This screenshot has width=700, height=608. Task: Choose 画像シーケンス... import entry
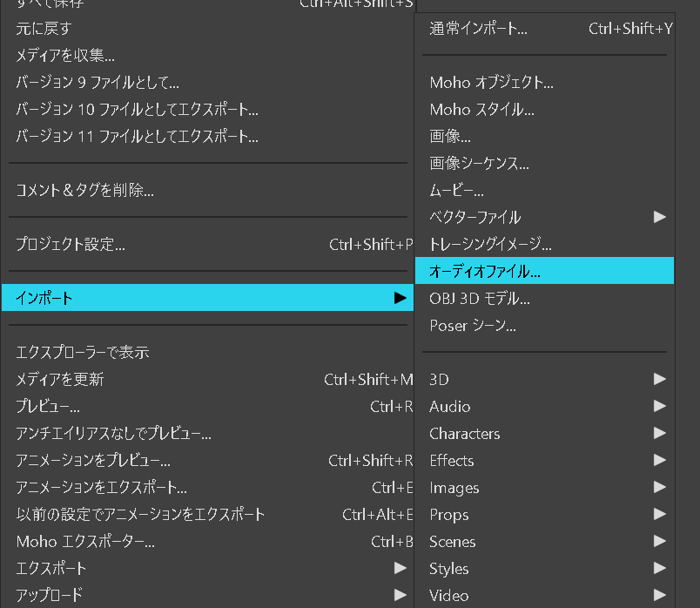click(479, 163)
